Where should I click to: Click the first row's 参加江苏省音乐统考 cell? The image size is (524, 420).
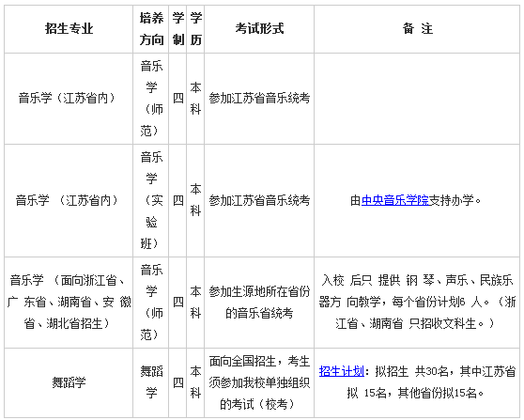(x=259, y=99)
